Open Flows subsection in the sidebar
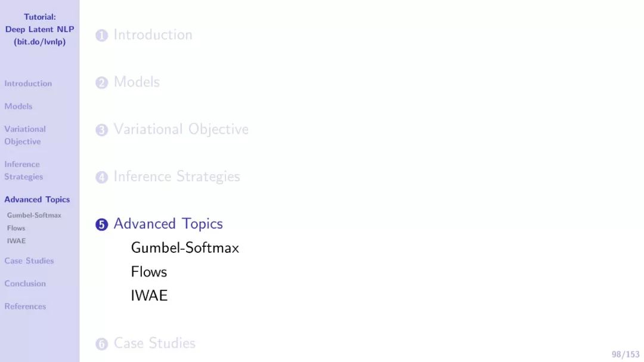Screen dimensions: 644x362 coord(16,228)
